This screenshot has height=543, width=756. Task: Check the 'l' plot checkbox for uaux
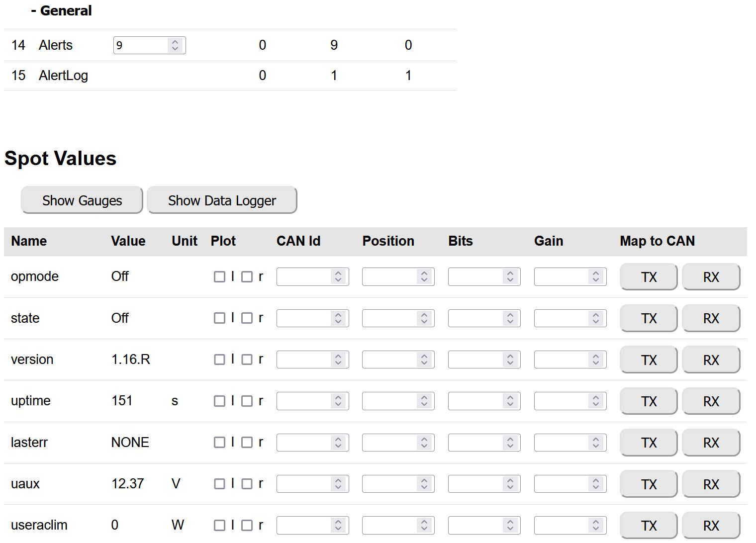(x=219, y=484)
